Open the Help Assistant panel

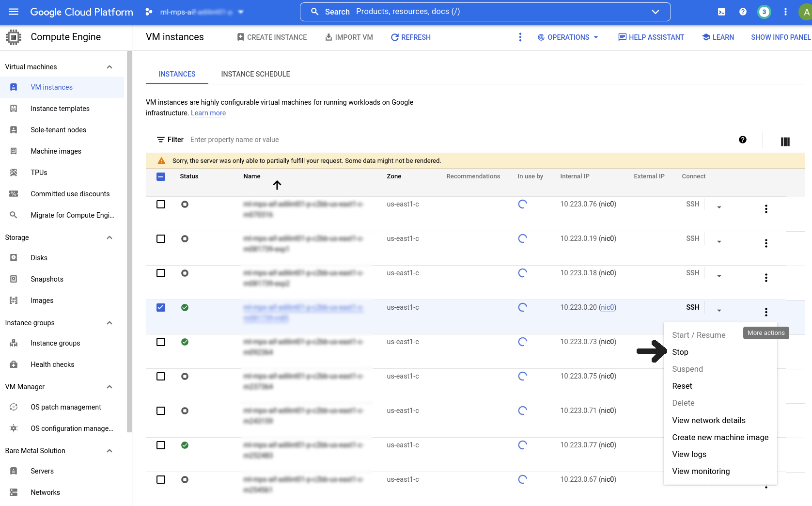click(x=651, y=37)
